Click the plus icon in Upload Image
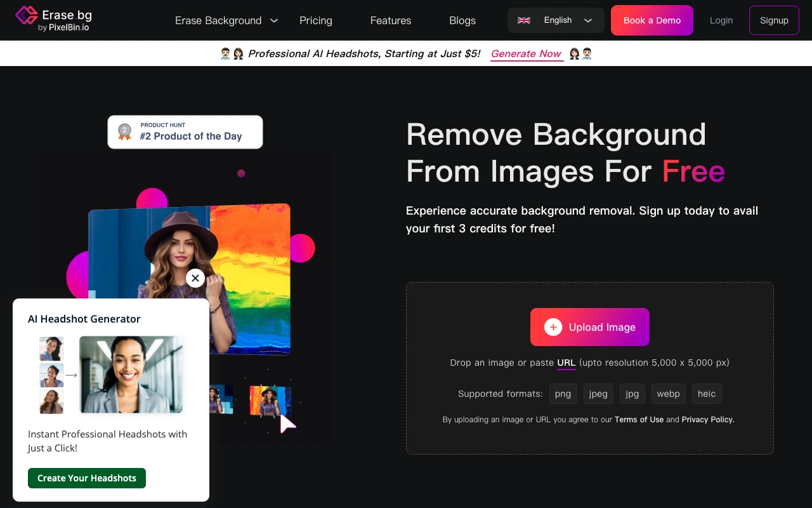Image resolution: width=812 pixels, height=508 pixels. click(x=553, y=327)
